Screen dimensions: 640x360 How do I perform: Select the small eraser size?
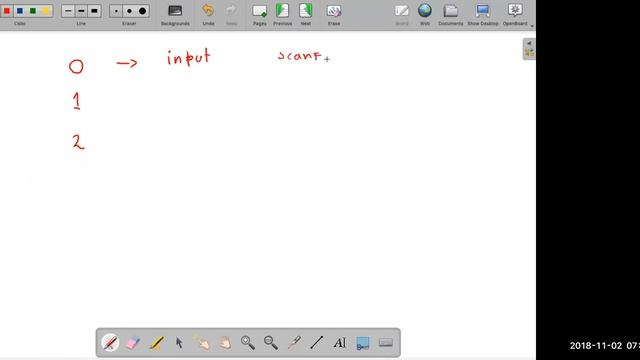coord(116,11)
